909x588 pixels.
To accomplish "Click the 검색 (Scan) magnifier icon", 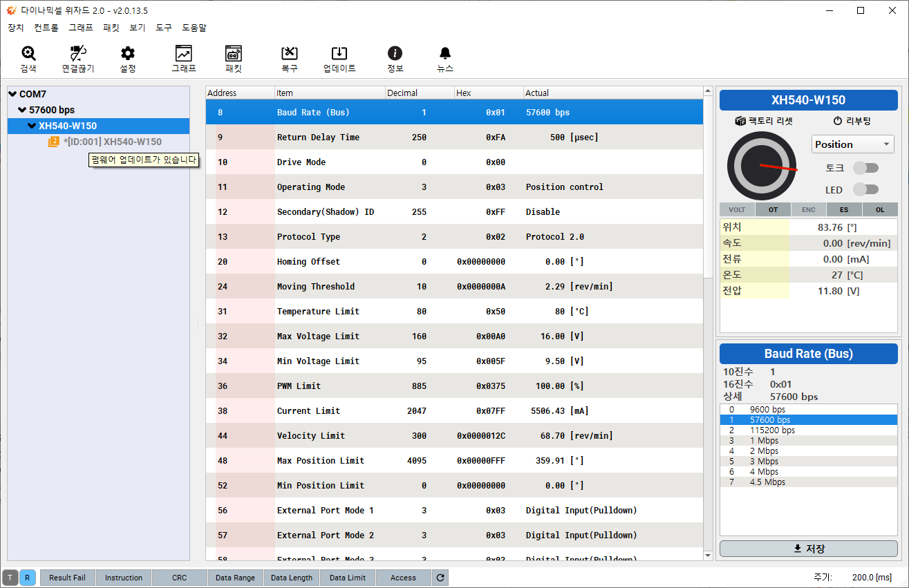I will click(x=28, y=54).
